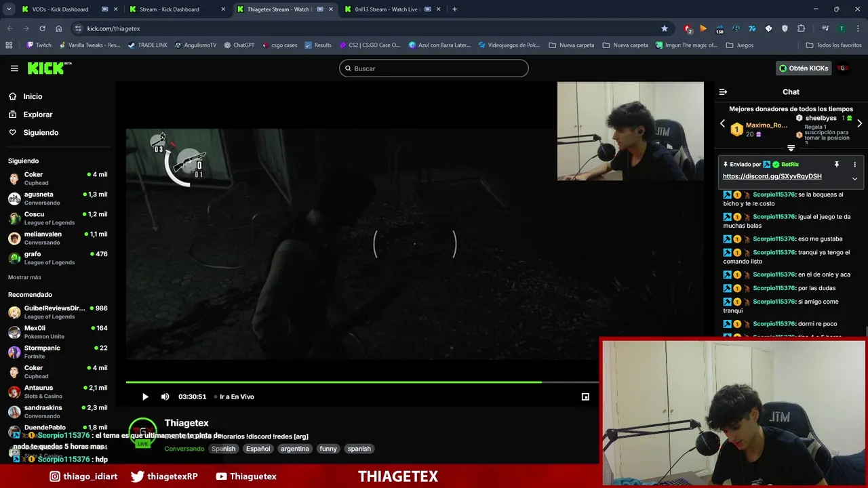The height and width of the screenshot is (488, 868).
Task: Mute the video player volume
Action: coord(165,396)
